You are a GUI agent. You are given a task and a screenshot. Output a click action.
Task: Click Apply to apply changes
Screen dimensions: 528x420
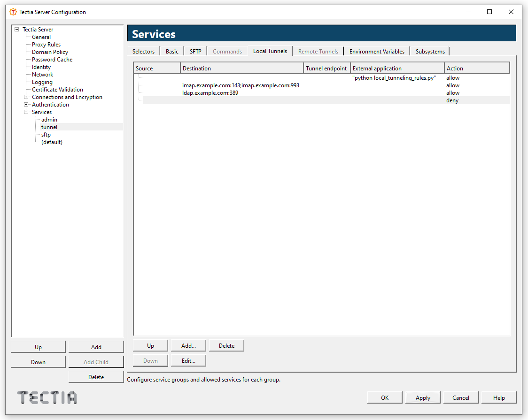click(423, 397)
